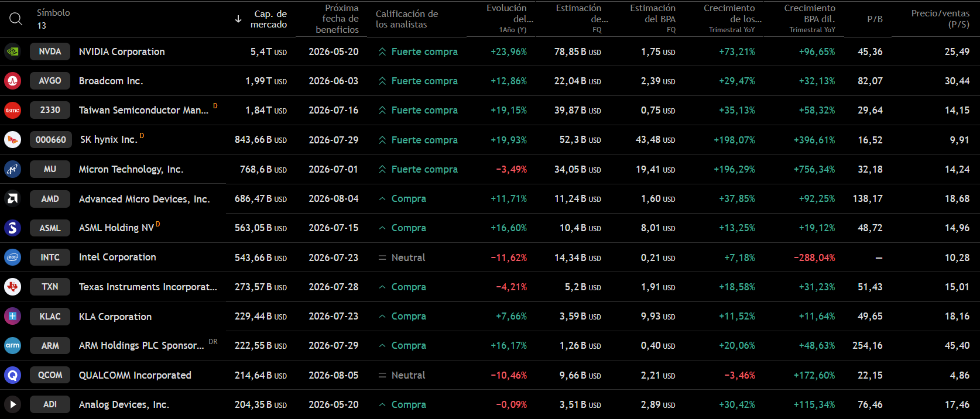
Task: Sort by Cap. de mercado column header
Action: tap(269, 19)
